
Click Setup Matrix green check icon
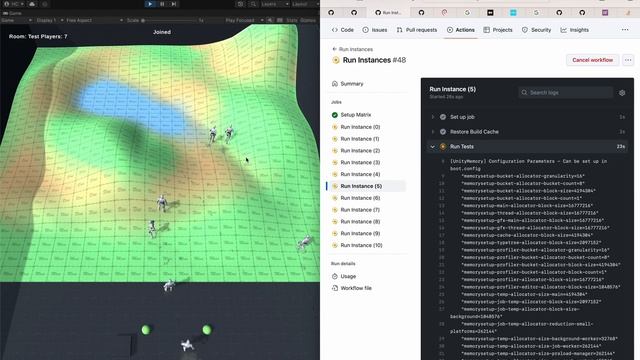point(335,115)
